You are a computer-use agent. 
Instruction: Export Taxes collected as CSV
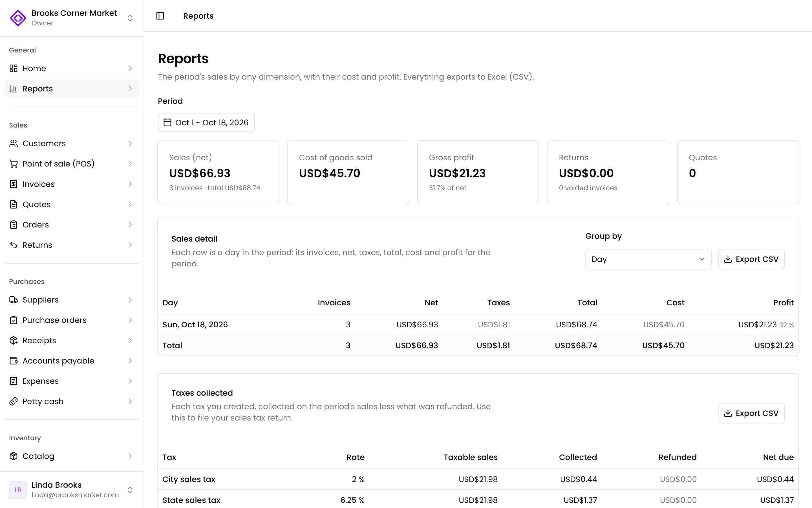[751, 413]
